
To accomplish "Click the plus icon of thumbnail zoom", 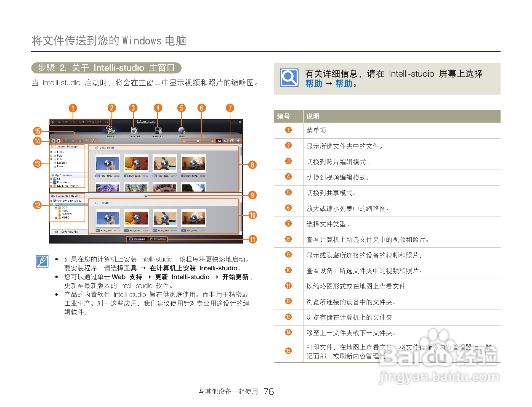I will pos(212,141).
